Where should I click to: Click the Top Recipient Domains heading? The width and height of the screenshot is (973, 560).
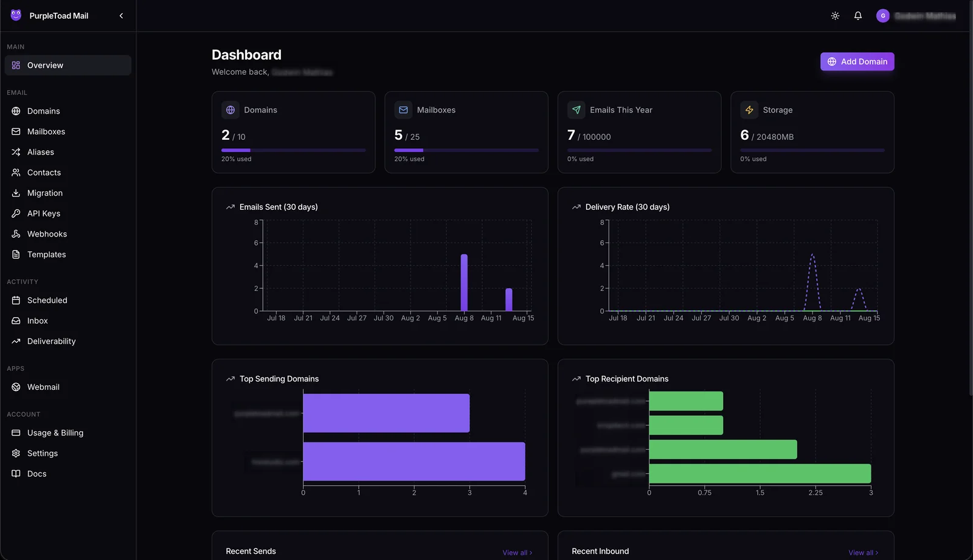tap(627, 379)
